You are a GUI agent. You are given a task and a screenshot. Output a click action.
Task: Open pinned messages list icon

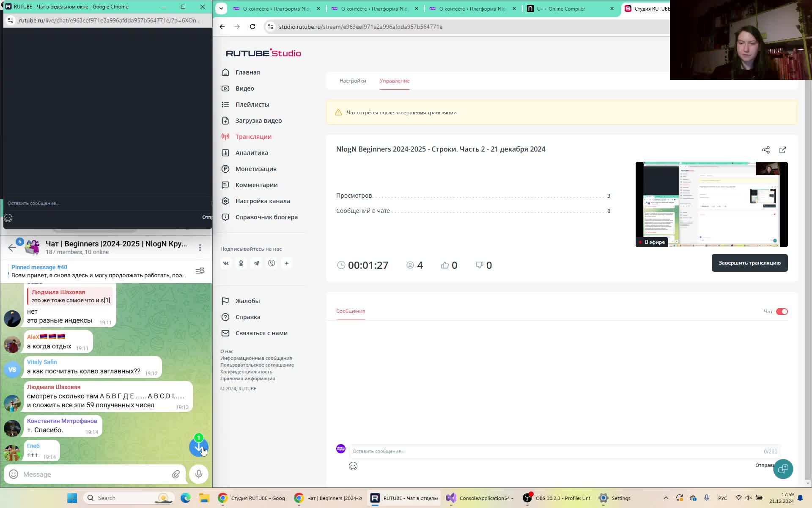coord(200,271)
